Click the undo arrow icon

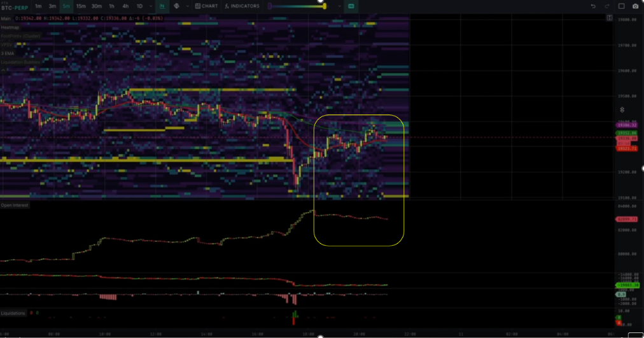[x=593, y=6]
